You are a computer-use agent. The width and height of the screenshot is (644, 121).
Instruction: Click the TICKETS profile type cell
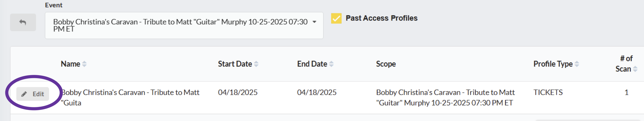[x=548, y=92]
